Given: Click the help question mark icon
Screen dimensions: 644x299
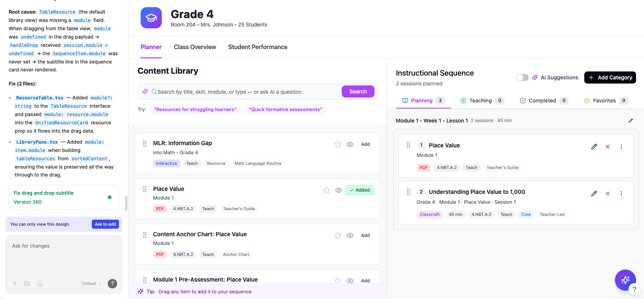Looking at the screenshot, I should pos(635,289).
